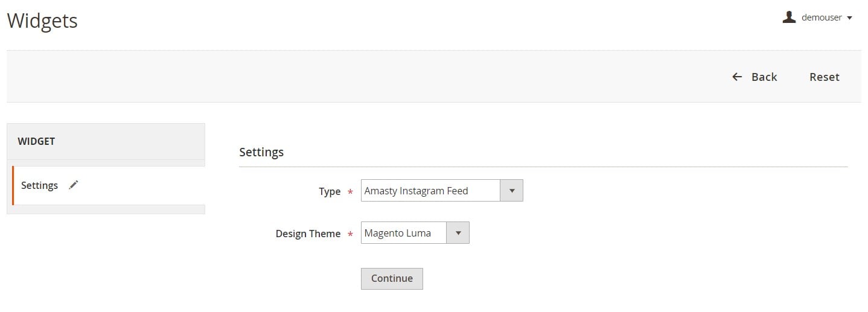
Task: Expand the Type dropdown arrow
Action: tap(511, 191)
